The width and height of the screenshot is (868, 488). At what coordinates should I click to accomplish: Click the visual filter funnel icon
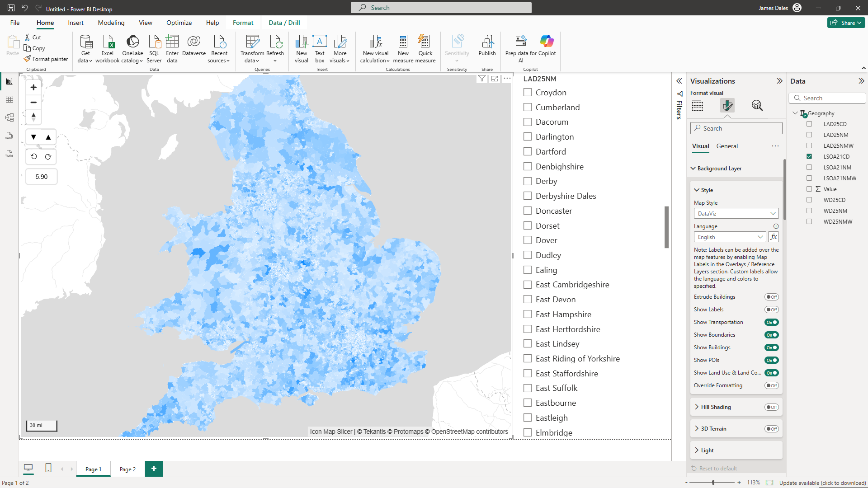482,79
